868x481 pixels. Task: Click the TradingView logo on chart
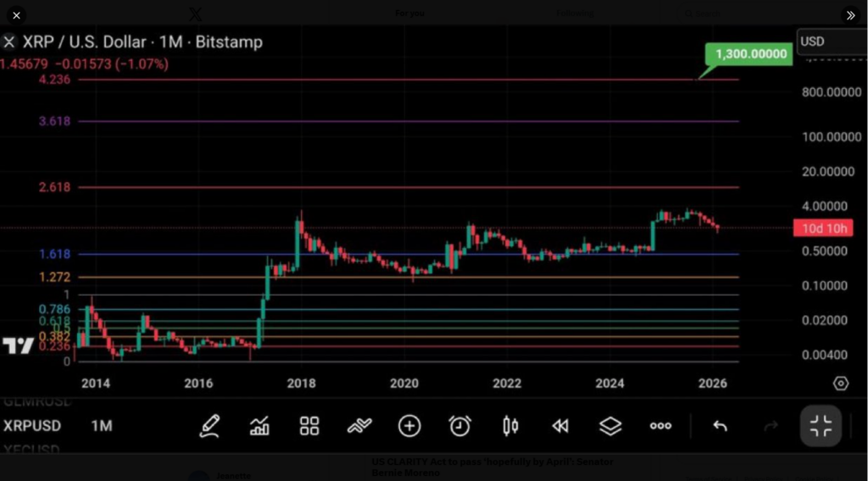pyautogui.click(x=18, y=346)
